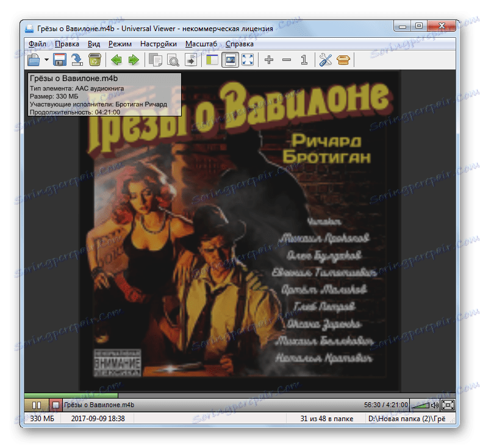Click the player fullscreen icon at bottom right
This screenshot has width=480, height=448.
[x=448, y=405]
